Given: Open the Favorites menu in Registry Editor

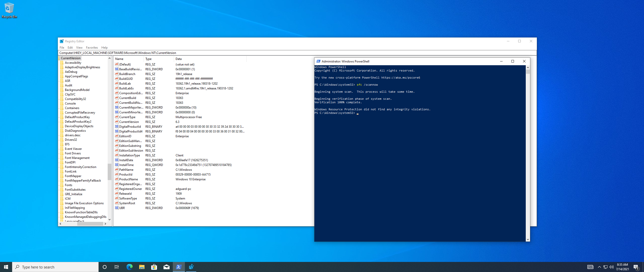Looking at the screenshot, I should coord(92,48).
